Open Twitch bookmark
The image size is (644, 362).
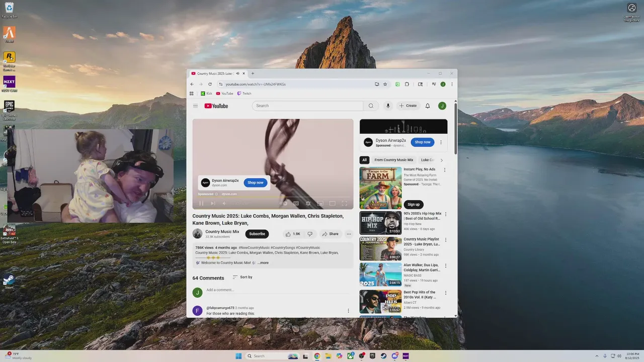tap(245, 94)
